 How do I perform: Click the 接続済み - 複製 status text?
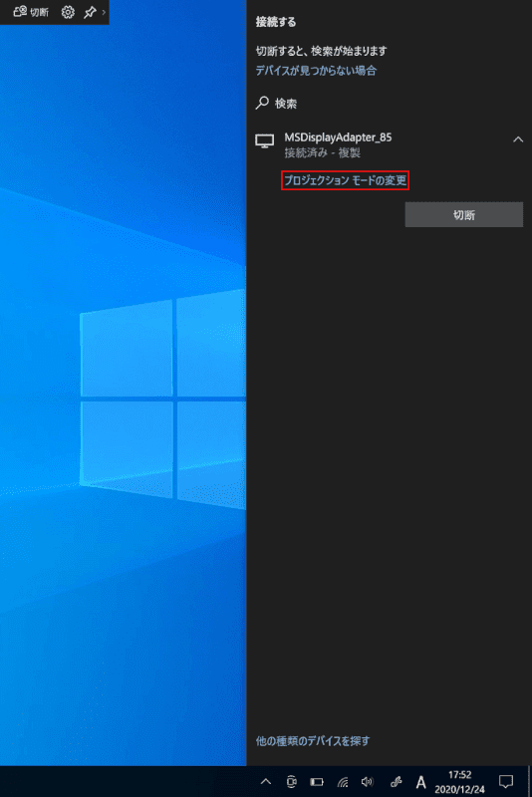click(322, 152)
